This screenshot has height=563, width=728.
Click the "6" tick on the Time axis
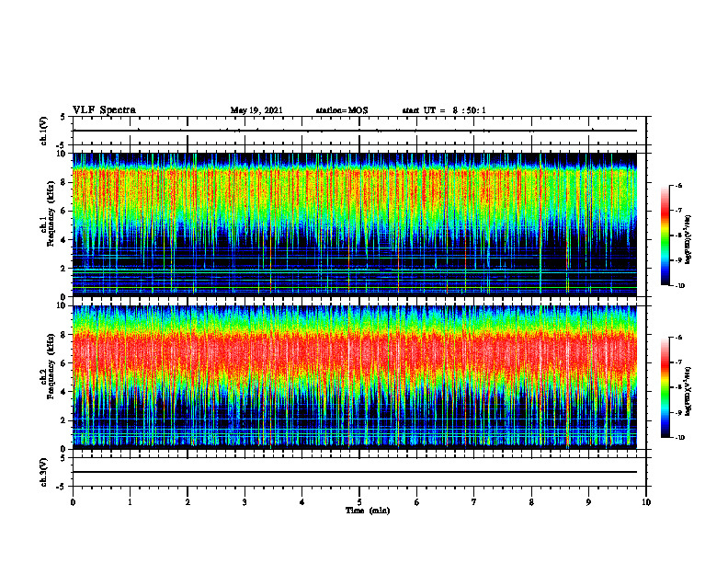(x=417, y=502)
